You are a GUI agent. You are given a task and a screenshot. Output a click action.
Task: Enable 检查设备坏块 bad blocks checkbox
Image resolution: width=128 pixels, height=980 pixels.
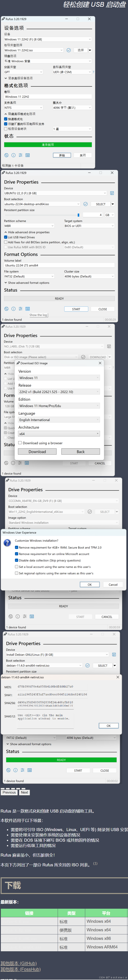[x=6, y=129]
